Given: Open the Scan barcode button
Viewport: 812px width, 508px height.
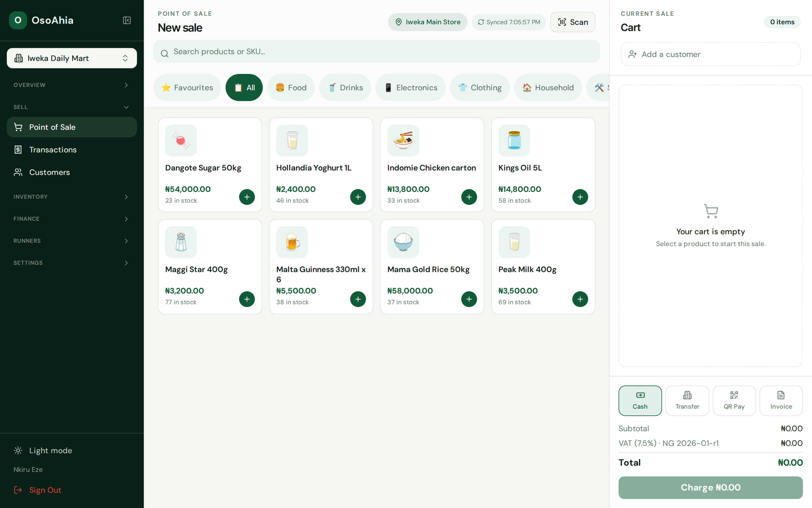Looking at the screenshot, I should [573, 22].
